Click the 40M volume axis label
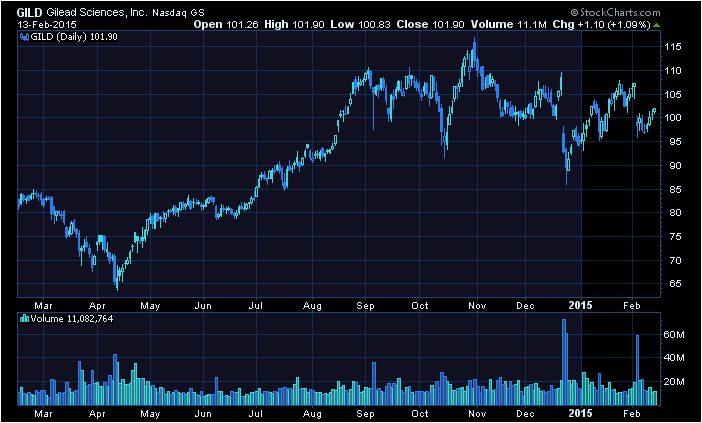The width and height of the screenshot is (702, 423). coord(675,358)
